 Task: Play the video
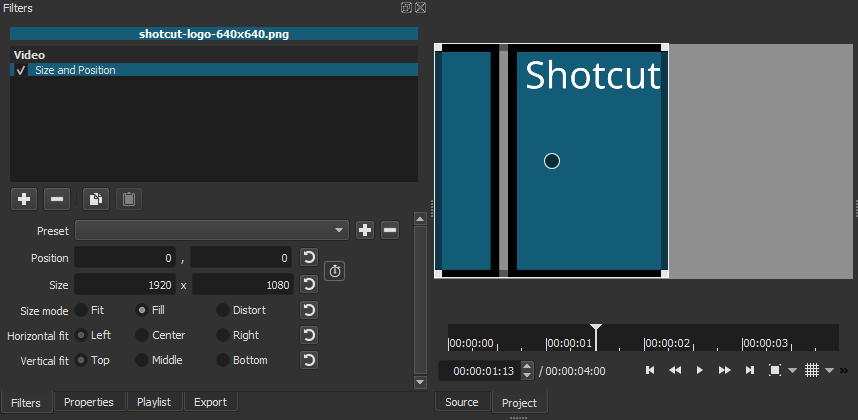(x=699, y=370)
